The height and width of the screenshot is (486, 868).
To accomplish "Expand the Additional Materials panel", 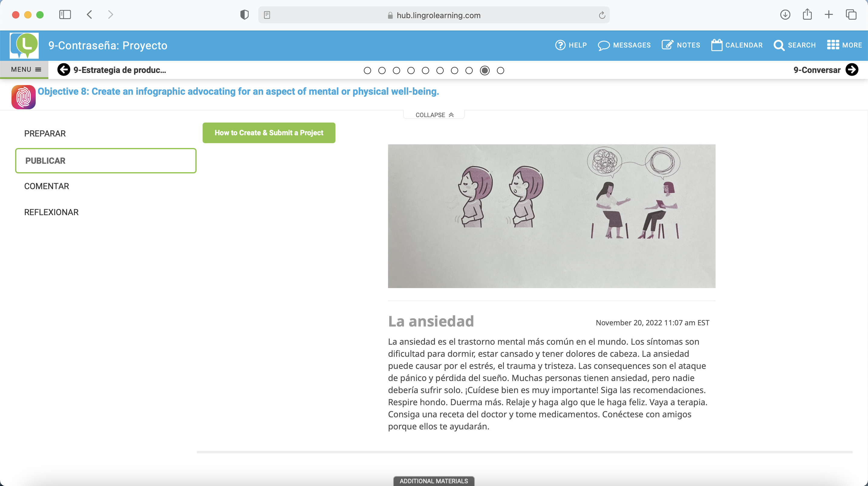I will 434,481.
